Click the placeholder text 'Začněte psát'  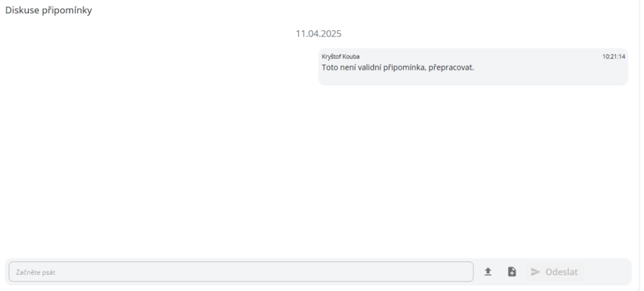pyautogui.click(x=35, y=272)
